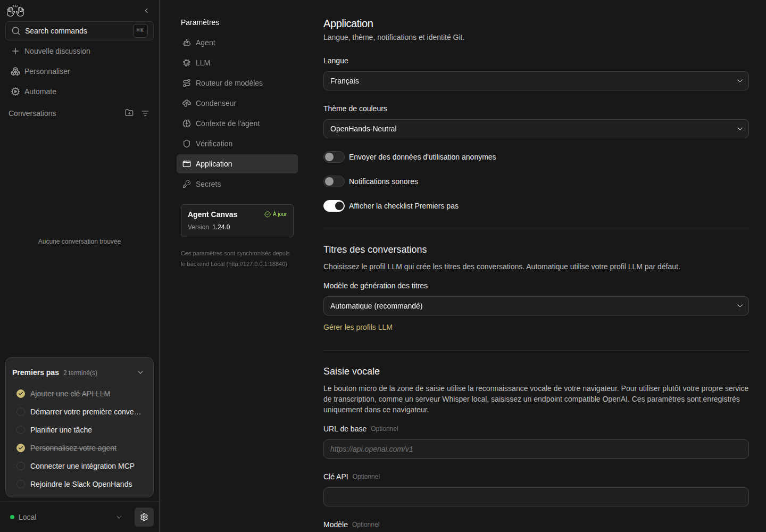Collapse the sidebar with the chevron
The height and width of the screenshot is (532, 766).
click(x=146, y=11)
